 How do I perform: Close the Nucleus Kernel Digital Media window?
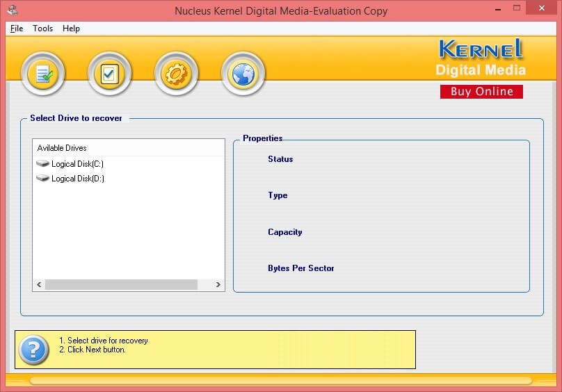point(542,8)
